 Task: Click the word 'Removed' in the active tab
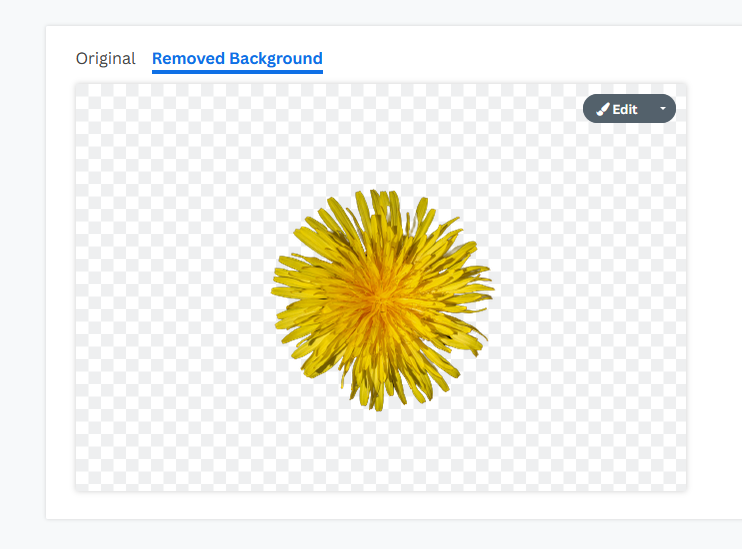(x=188, y=59)
